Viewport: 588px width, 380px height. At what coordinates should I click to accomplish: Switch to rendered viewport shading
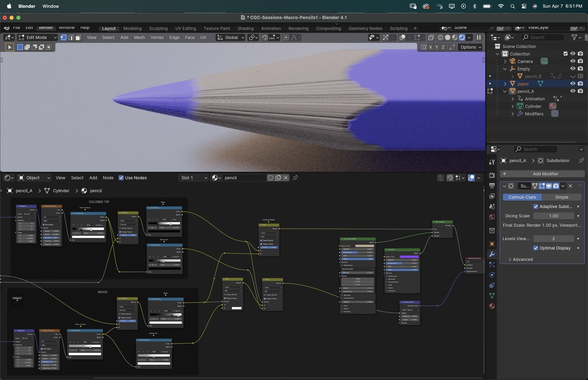[462, 38]
